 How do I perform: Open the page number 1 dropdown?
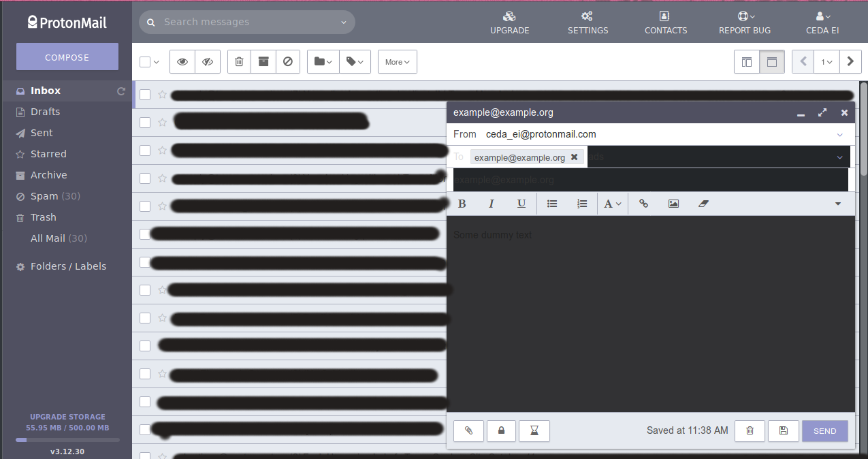(826, 62)
